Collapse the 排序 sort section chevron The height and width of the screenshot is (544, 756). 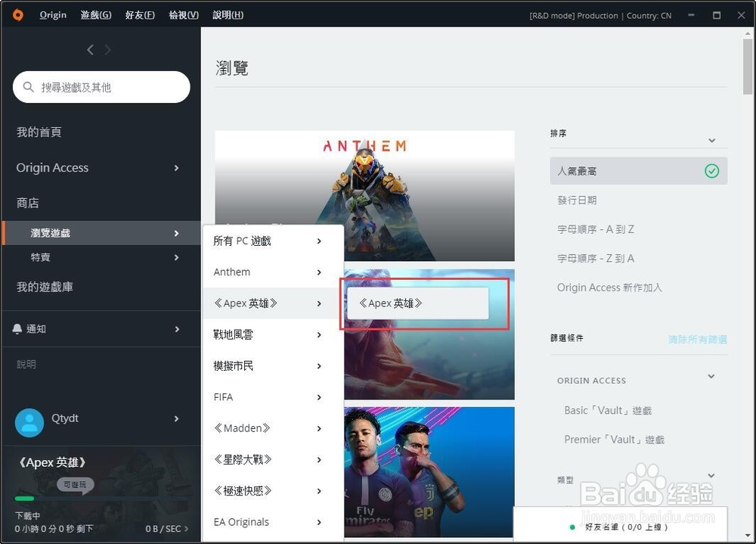[x=711, y=141]
